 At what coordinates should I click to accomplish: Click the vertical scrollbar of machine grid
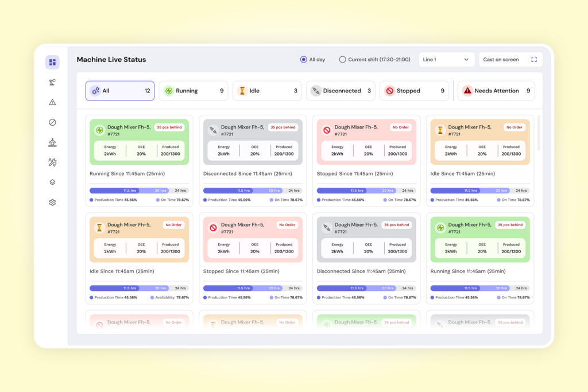click(539, 133)
